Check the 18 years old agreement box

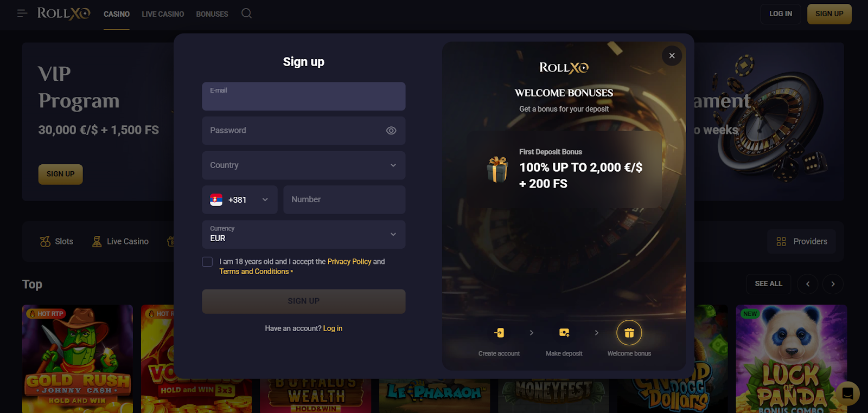[207, 262]
